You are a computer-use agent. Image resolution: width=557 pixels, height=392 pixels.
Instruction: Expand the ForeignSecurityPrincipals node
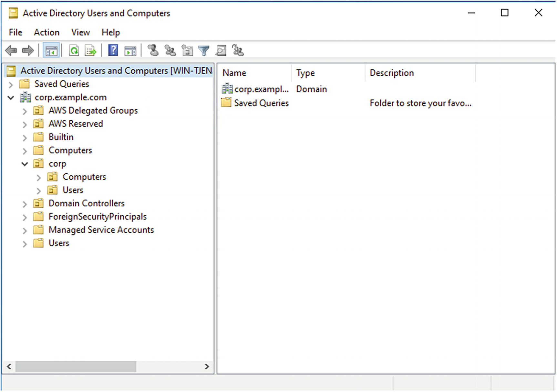tap(25, 217)
